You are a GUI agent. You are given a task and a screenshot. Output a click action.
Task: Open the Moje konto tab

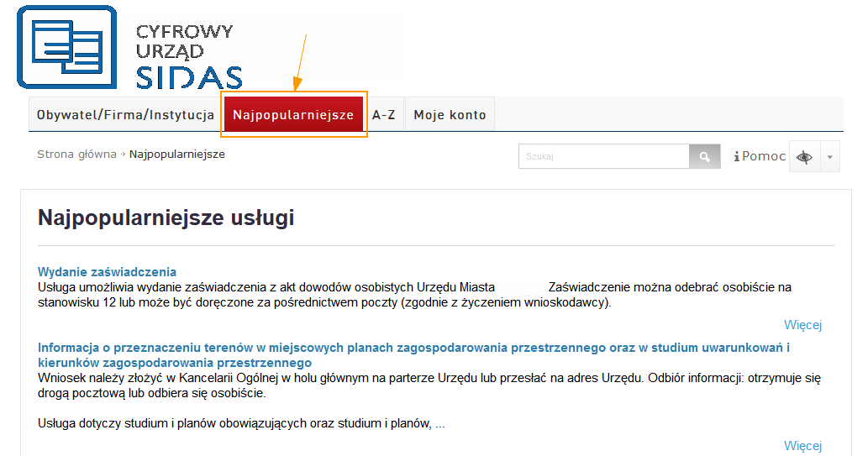click(450, 115)
